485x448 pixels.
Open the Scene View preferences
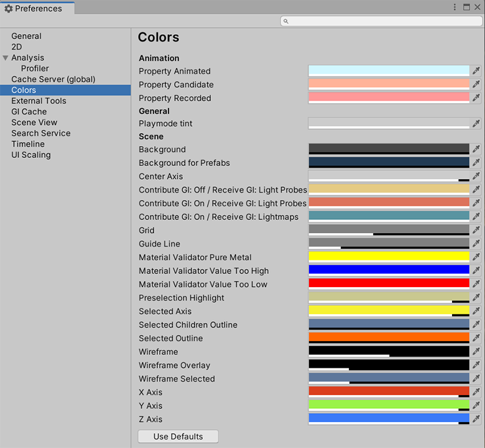[34, 122]
